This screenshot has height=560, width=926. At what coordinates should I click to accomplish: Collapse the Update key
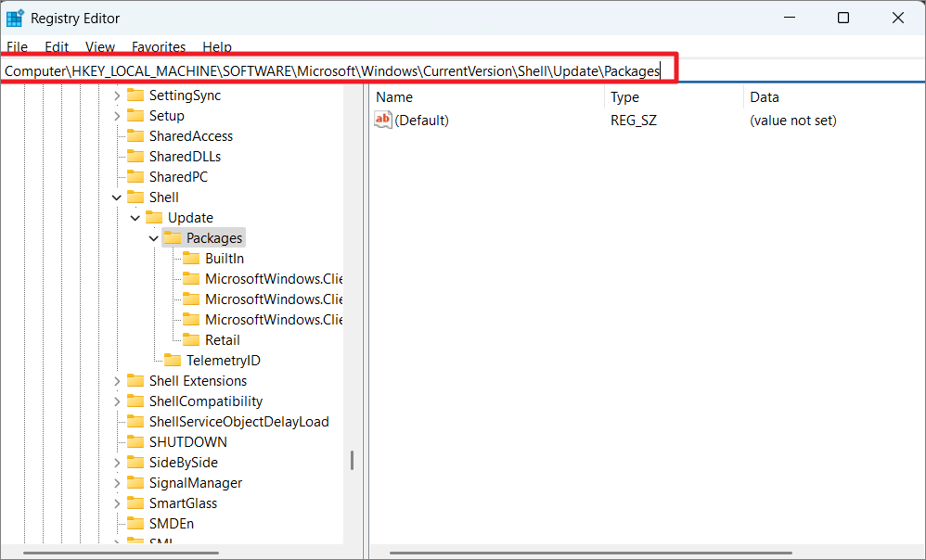[x=135, y=218]
